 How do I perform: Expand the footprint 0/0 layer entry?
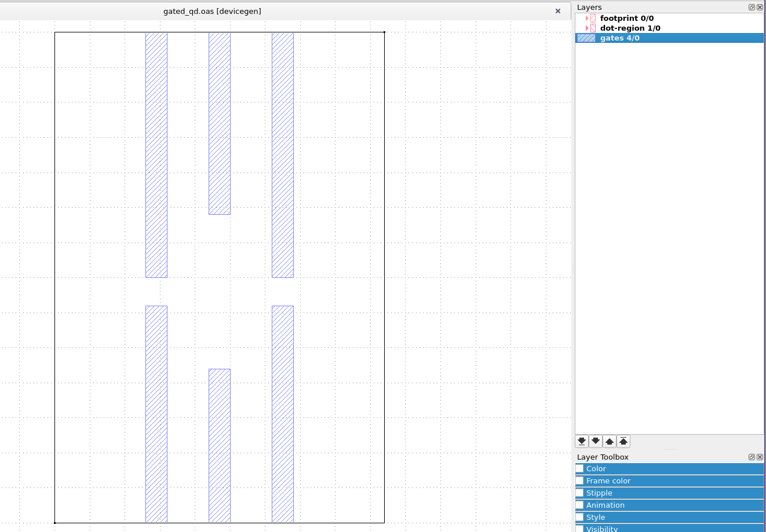pos(586,18)
